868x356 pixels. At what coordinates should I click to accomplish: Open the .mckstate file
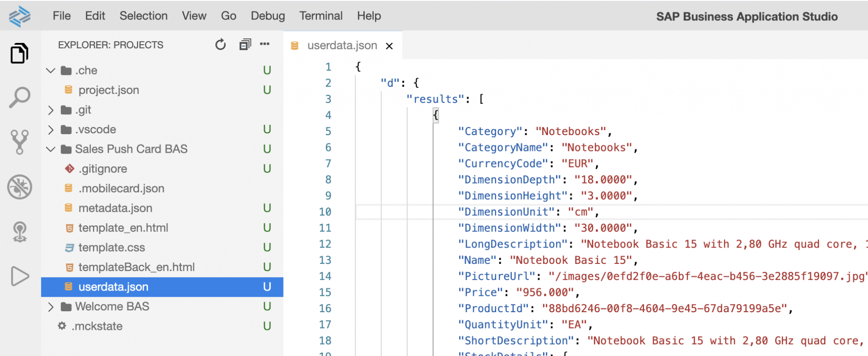pyautogui.click(x=97, y=326)
